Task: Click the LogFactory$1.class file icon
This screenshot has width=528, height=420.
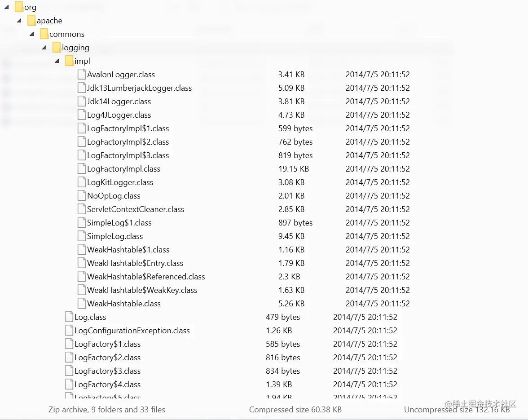Action: pyautogui.click(x=69, y=344)
